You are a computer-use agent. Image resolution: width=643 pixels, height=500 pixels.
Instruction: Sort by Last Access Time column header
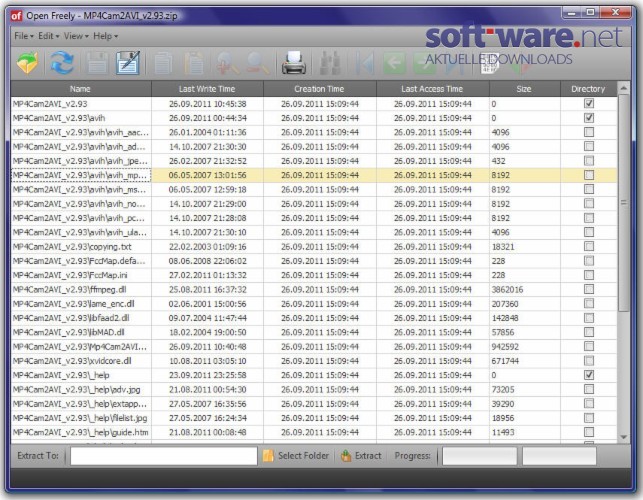432,89
